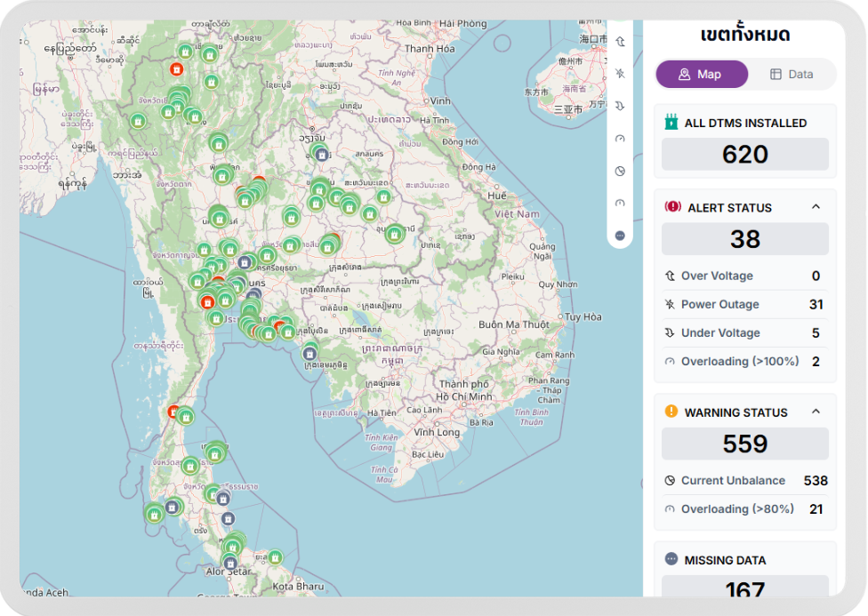This screenshot has height=616, width=868.
Task: Open the Current Unbalance warning row
Action: [x=745, y=480]
